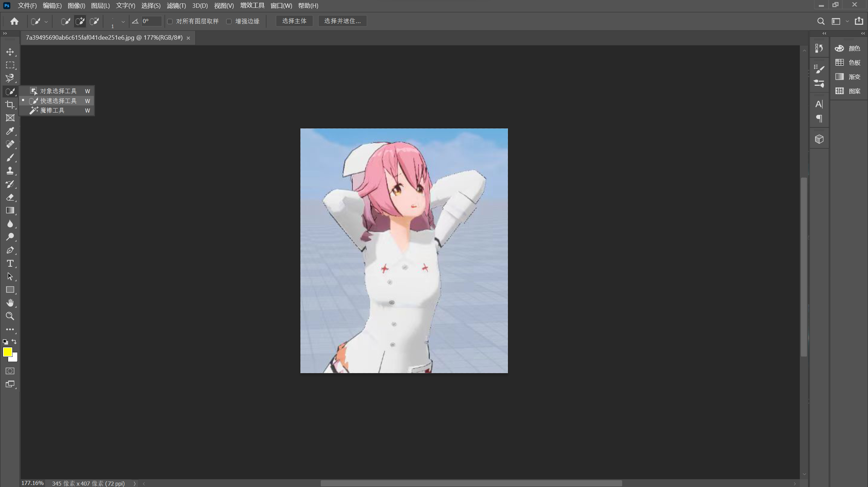Choose 快速选择工具 from flyout

pos(57,101)
